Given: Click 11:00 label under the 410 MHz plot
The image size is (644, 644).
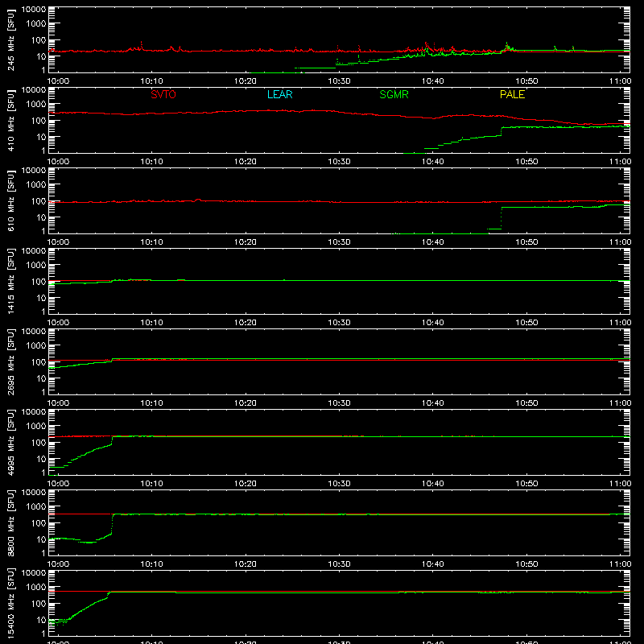Looking at the screenshot, I should tap(620, 162).
